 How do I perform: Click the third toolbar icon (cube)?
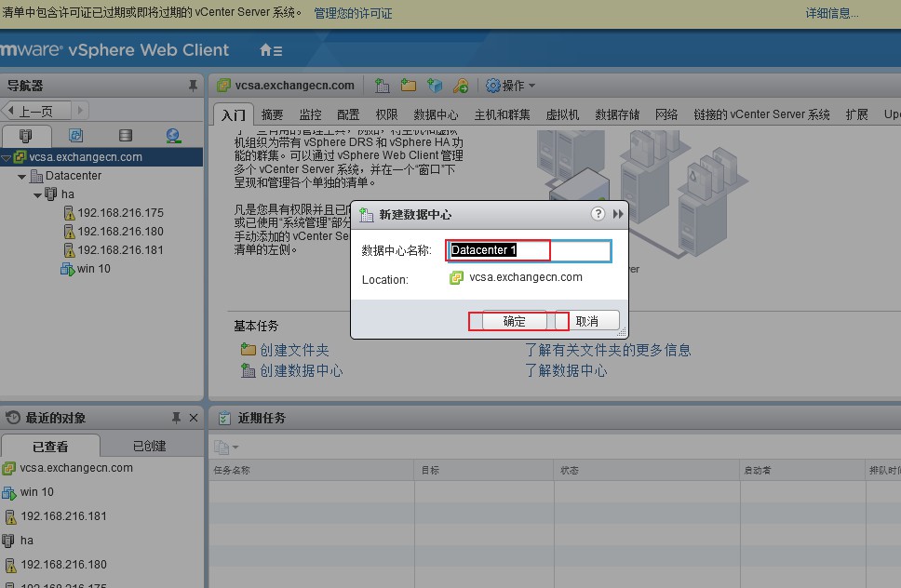pyautogui.click(x=435, y=86)
